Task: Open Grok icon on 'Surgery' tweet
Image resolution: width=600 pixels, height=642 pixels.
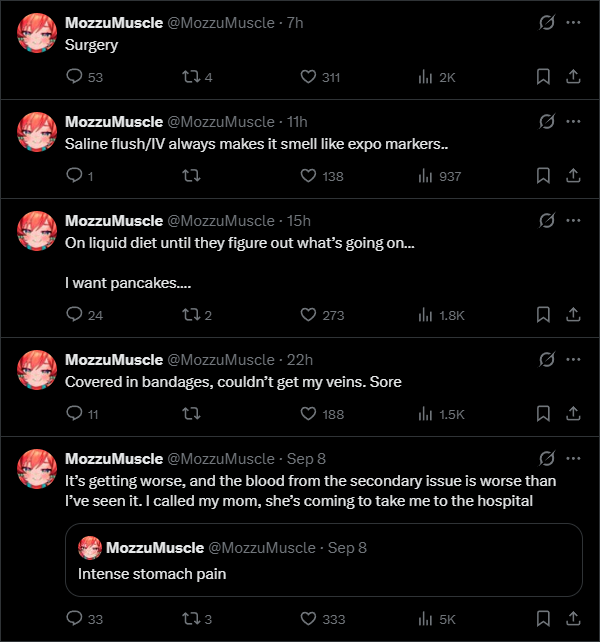Action: [547, 23]
